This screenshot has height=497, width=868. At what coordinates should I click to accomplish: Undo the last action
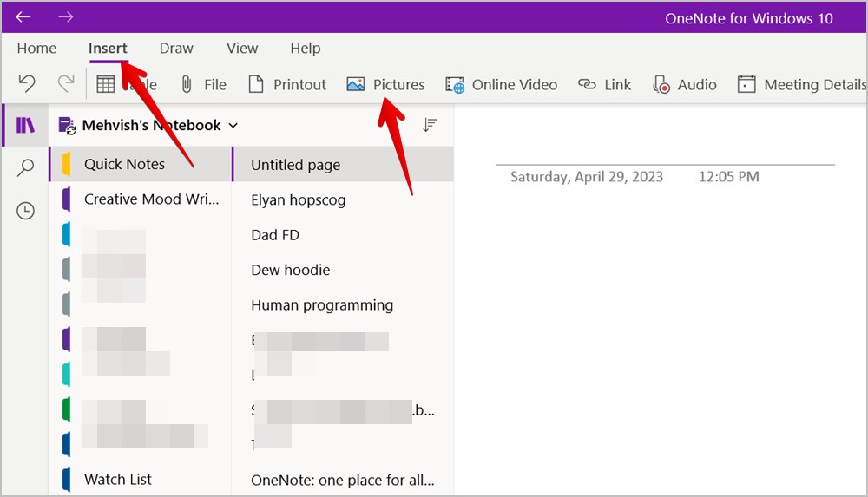[27, 84]
